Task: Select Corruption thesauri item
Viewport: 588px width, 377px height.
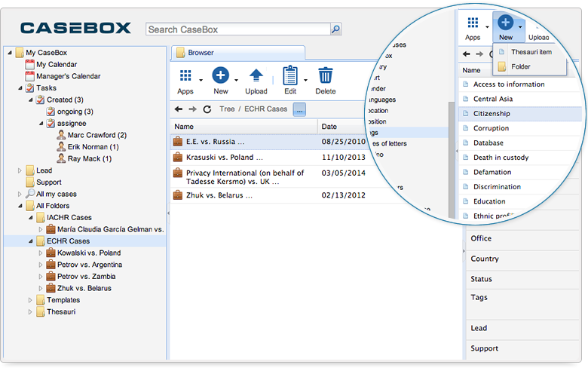Action: [x=491, y=128]
